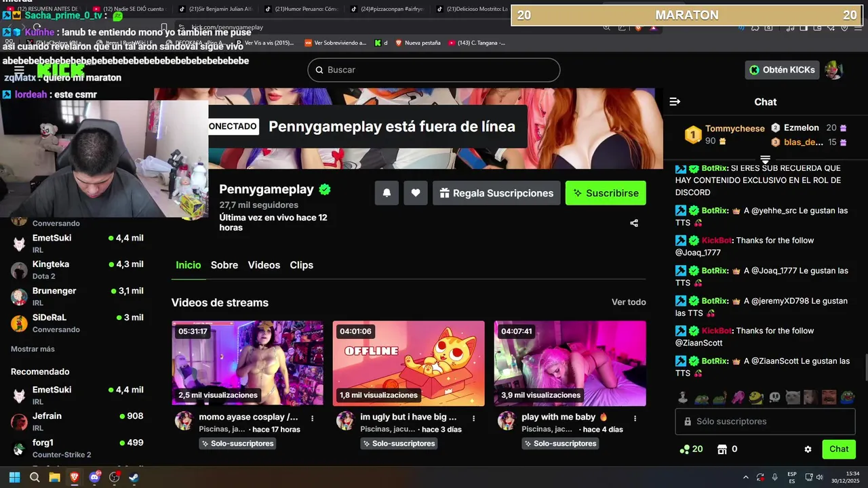Click the taskbar microphone icon
Viewport: 868px width, 488px height.
coord(774,477)
